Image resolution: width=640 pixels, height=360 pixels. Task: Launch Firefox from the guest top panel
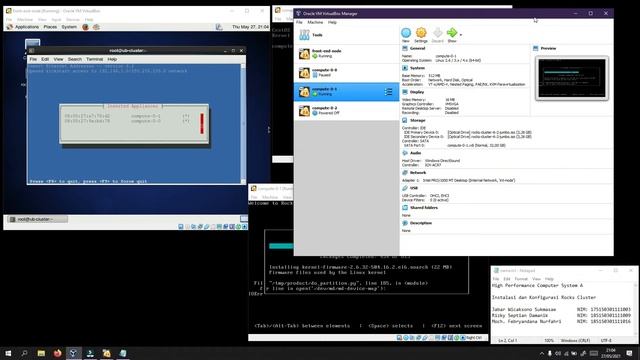point(85,27)
